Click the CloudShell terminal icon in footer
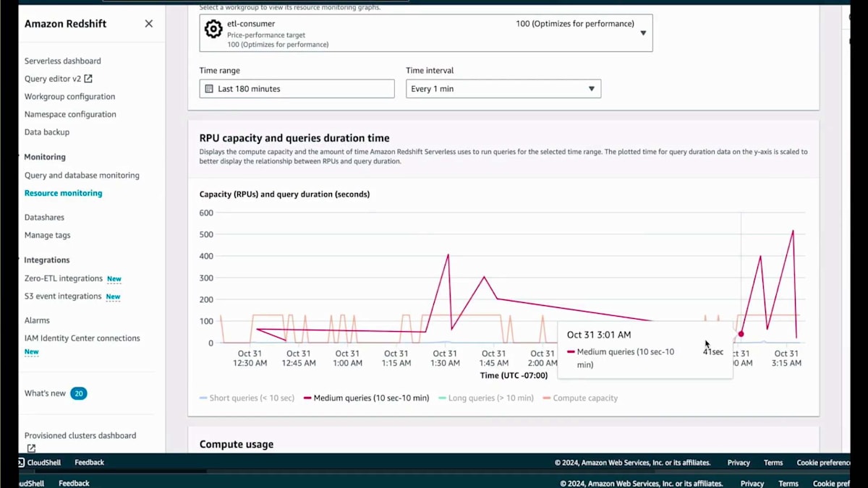This screenshot has width=868, height=488. [x=21, y=463]
